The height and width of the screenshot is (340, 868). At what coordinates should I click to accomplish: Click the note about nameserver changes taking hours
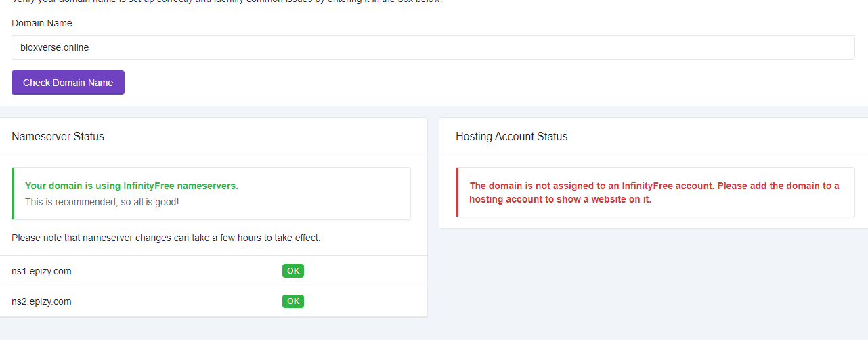click(166, 238)
